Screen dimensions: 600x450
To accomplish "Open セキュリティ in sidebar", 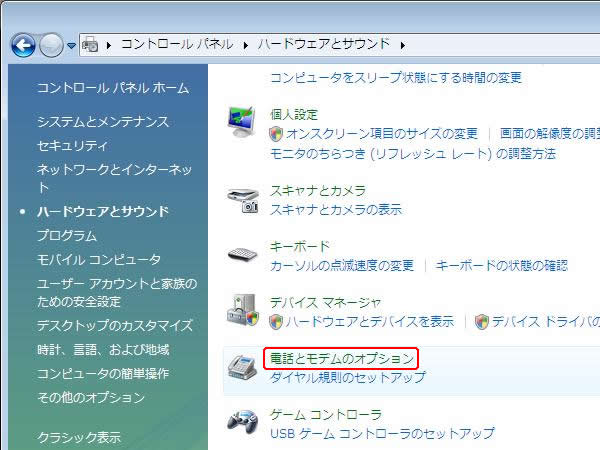I will point(72,145).
